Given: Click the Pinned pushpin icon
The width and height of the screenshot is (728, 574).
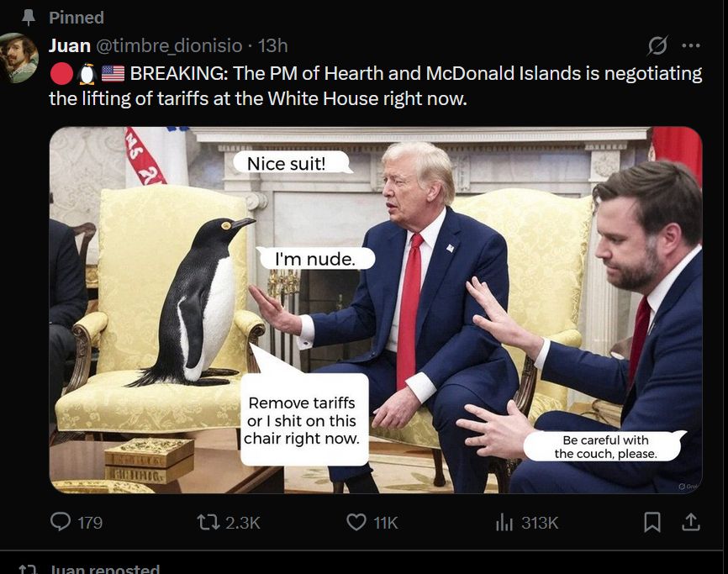Looking at the screenshot, I should click(29, 18).
